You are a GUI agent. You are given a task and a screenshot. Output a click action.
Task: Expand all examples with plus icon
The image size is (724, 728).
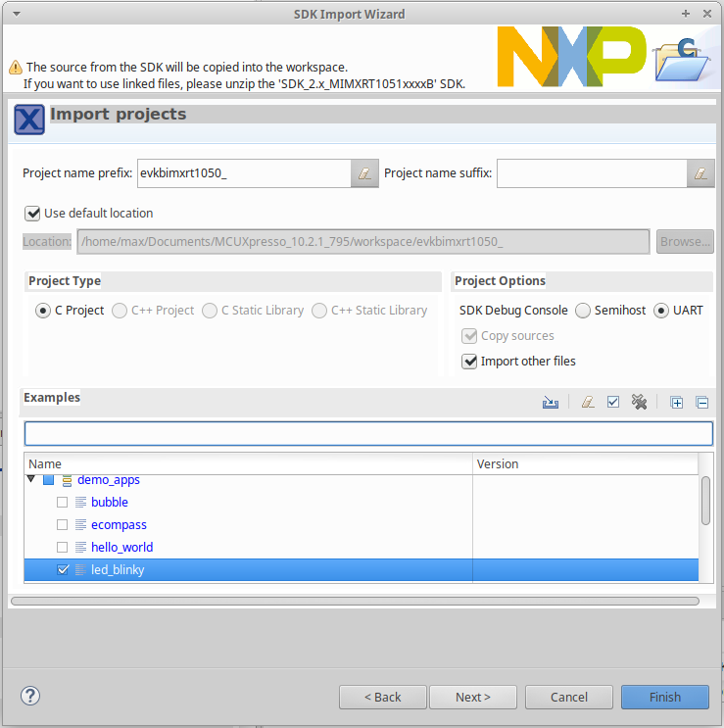point(677,402)
